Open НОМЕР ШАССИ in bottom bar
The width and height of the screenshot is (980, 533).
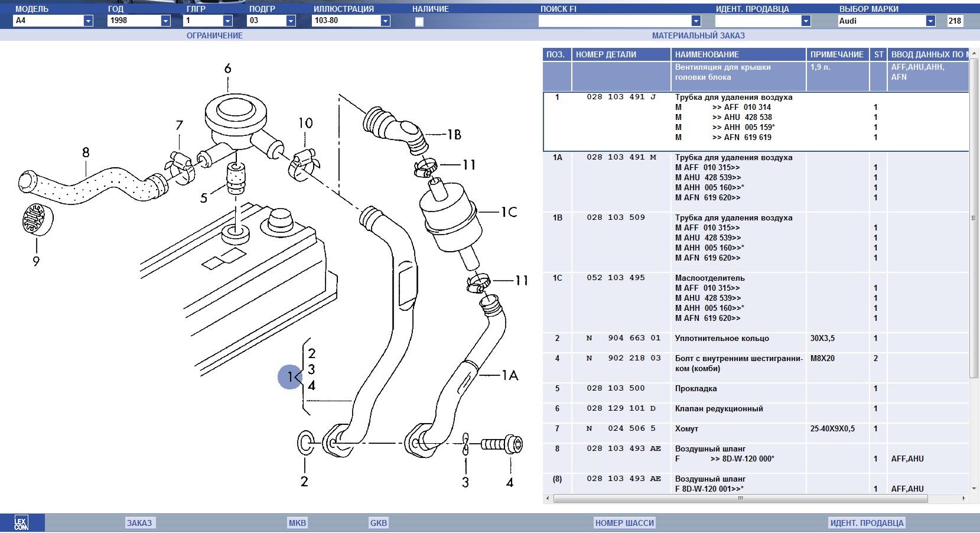point(624,523)
